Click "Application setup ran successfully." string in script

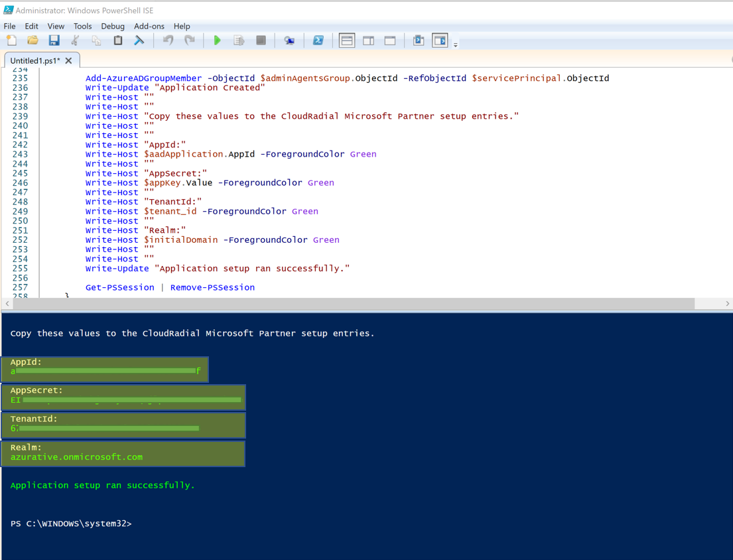click(x=252, y=268)
